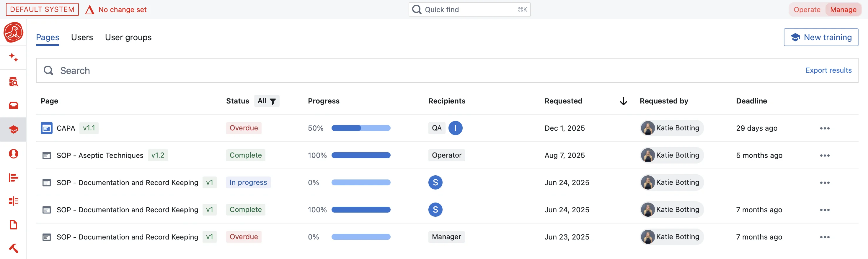868x259 pixels.
Task: Select the graduation cap training icon
Action: point(14,129)
